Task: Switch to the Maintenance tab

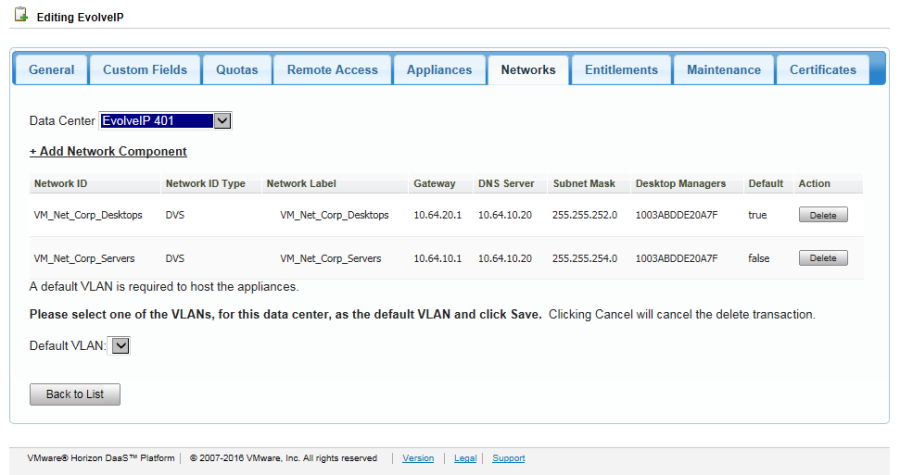Action: 724,70
